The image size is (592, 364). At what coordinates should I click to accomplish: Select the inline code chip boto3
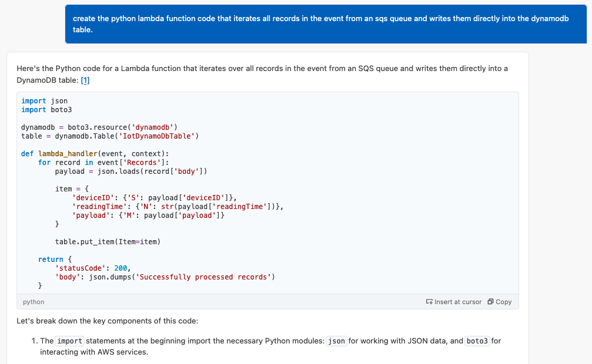coord(477,341)
